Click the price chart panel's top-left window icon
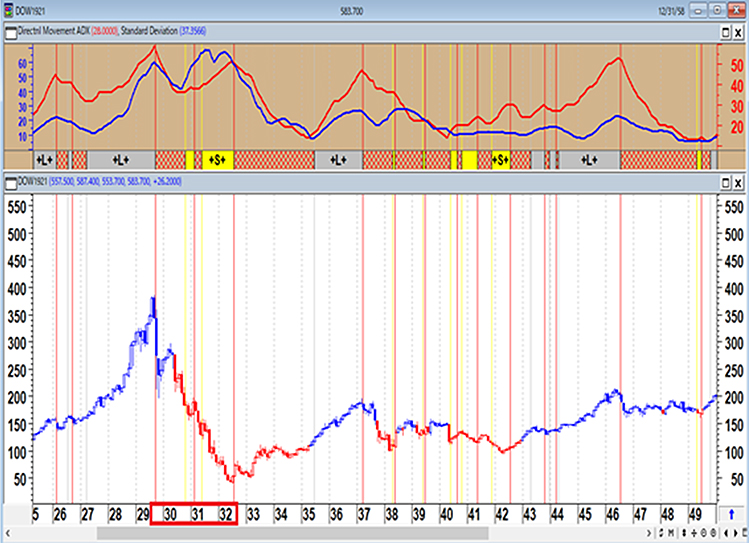The image size is (750, 543). (x=9, y=182)
